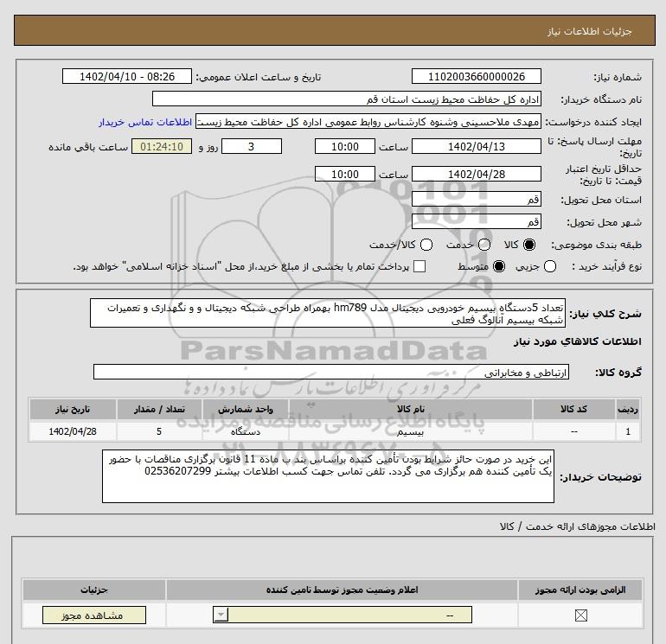Click the row number 1 cell
Screen dimensions: 666x644
pos(628,431)
